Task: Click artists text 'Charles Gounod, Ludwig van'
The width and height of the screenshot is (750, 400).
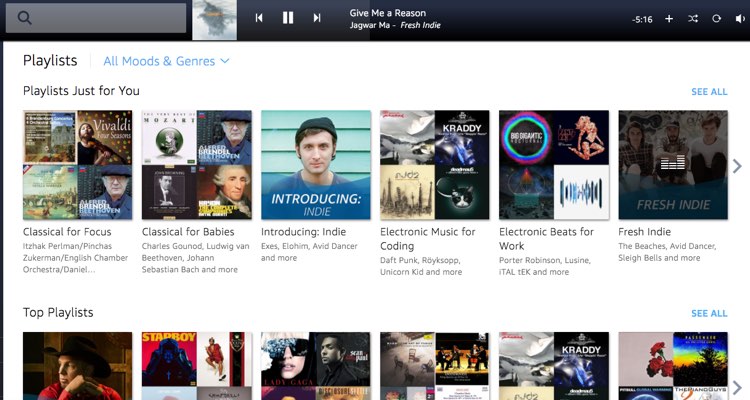Action: click(x=195, y=246)
